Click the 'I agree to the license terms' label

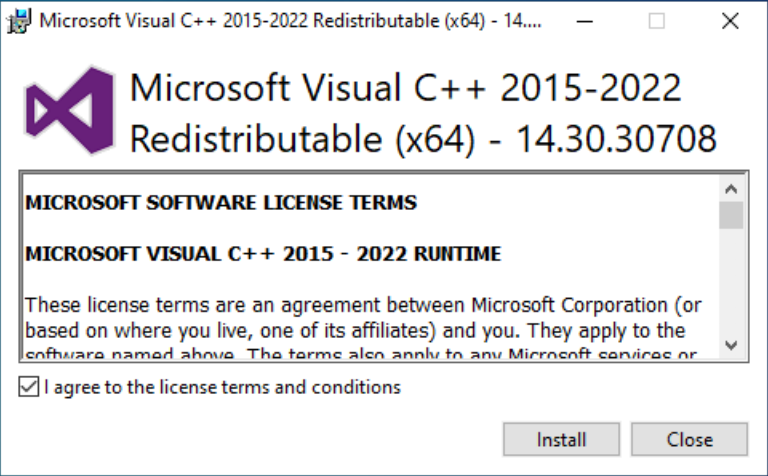(x=222, y=387)
